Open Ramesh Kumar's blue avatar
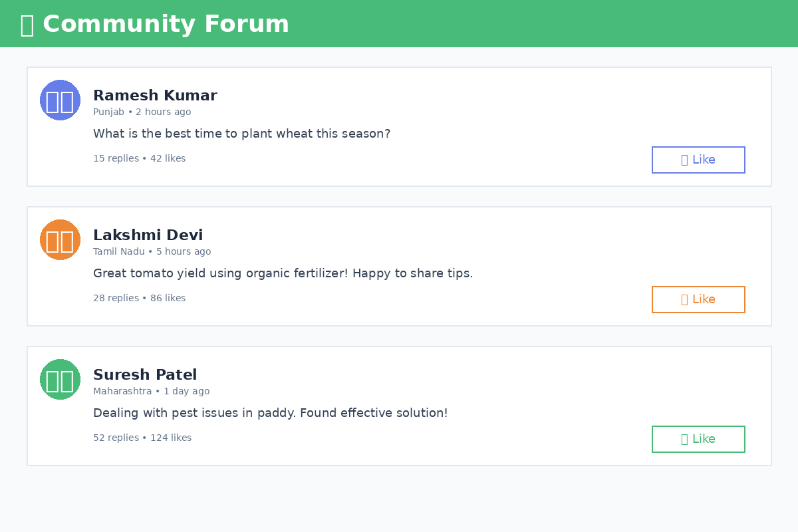 60,100
